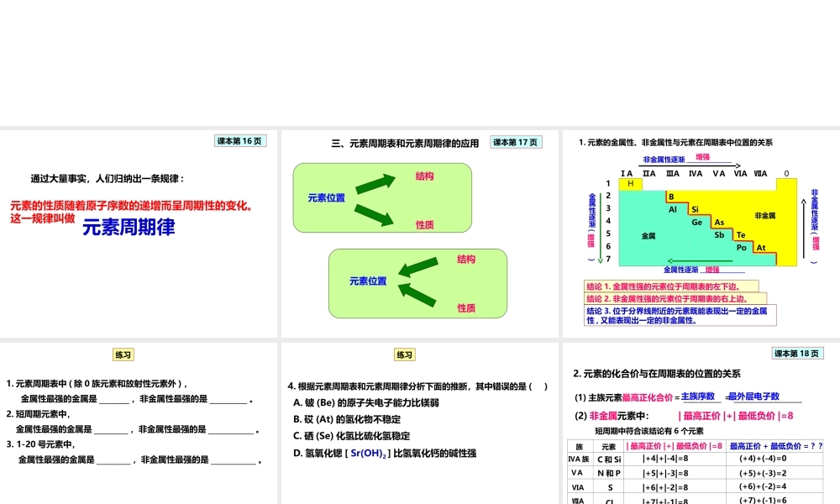This screenshot has width=840, height=504.
Task: Select answer option C about 硒(Se)
Action: [x=353, y=436]
